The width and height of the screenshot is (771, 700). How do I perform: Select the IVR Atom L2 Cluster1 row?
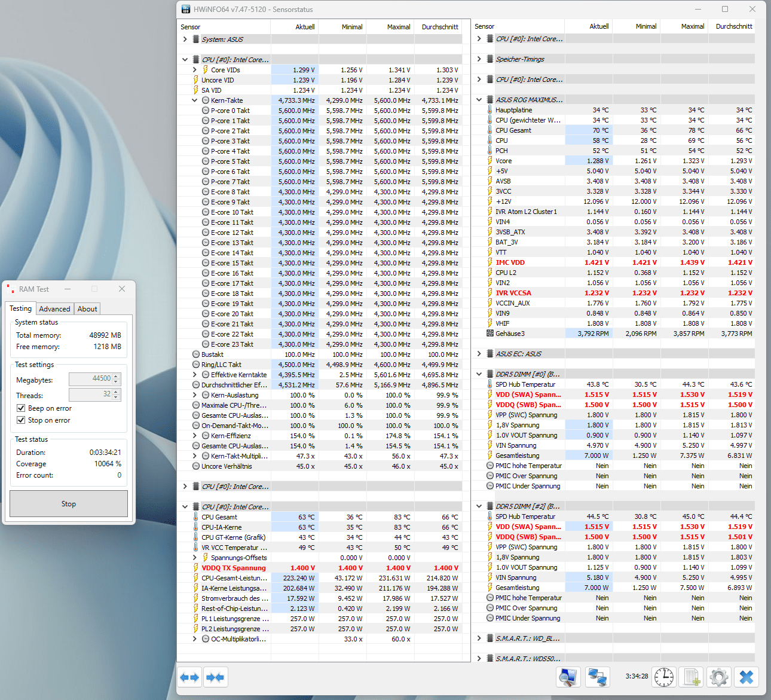[x=614, y=212]
